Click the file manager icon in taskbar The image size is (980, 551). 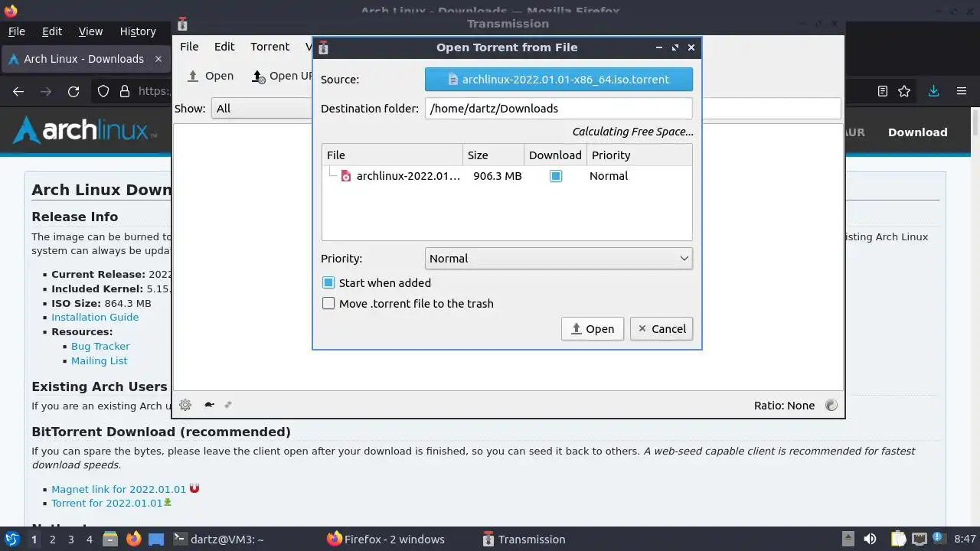[110, 539]
